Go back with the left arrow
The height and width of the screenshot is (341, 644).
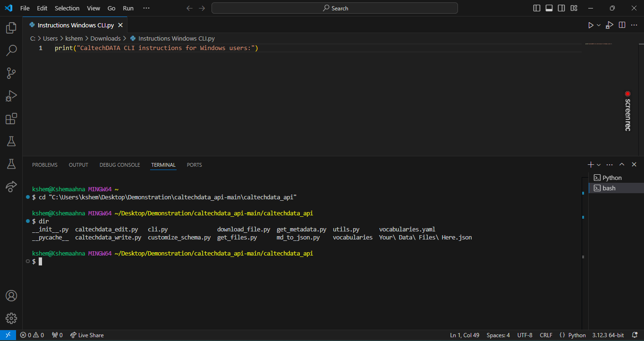coord(189,8)
